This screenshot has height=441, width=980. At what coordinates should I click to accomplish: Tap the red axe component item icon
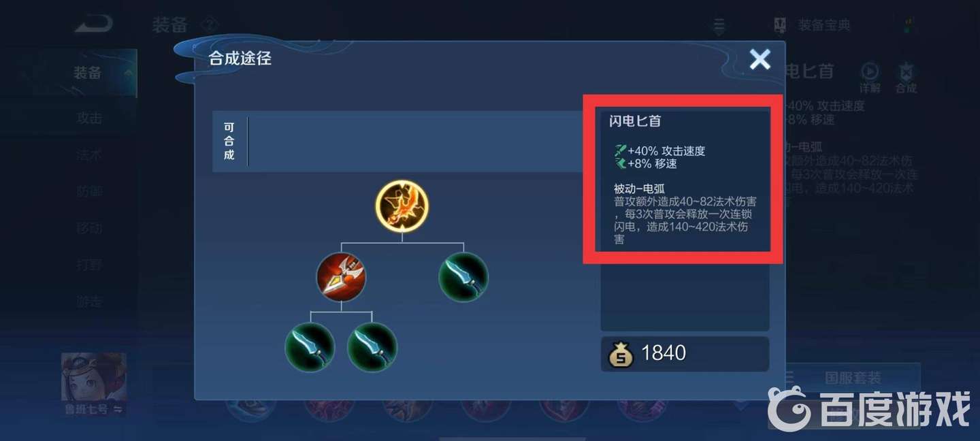[x=341, y=277]
